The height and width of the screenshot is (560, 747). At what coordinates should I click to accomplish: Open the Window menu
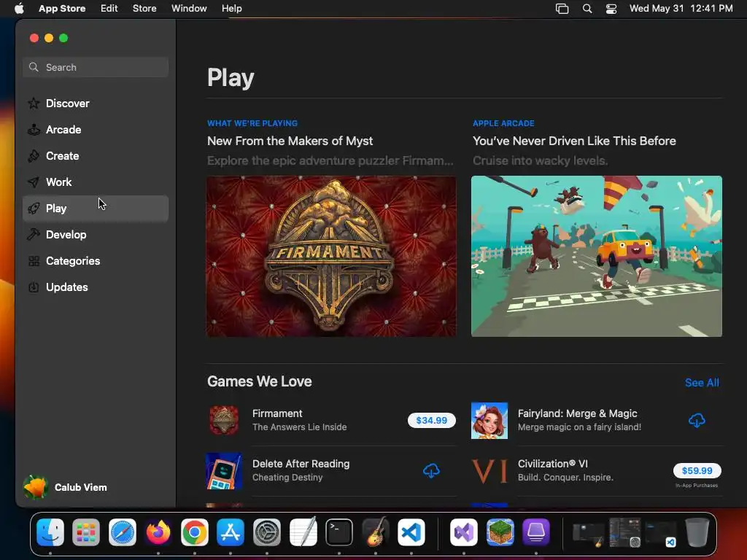pyautogui.click(x=189, y=9)
